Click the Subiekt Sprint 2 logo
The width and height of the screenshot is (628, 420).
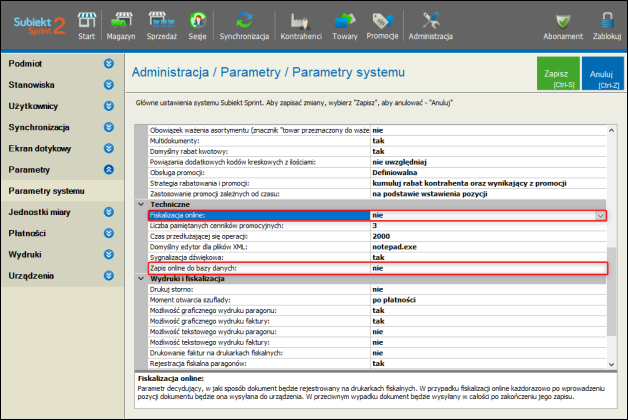coord(39,26)
